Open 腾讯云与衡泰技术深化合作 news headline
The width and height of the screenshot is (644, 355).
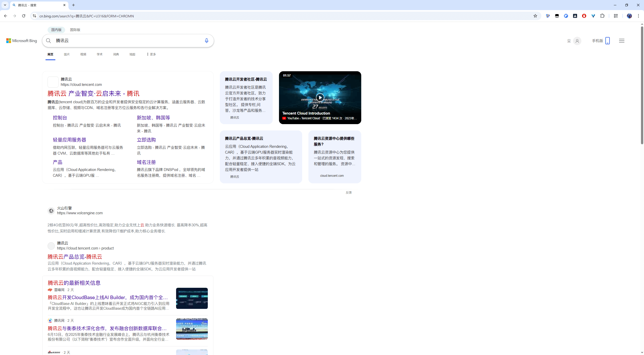pos(107,328)
